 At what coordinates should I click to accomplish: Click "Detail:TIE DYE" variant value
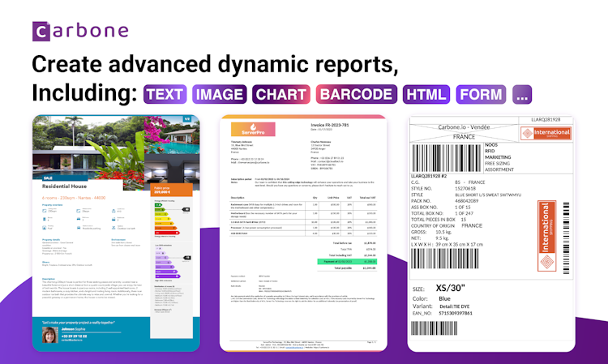454,306
